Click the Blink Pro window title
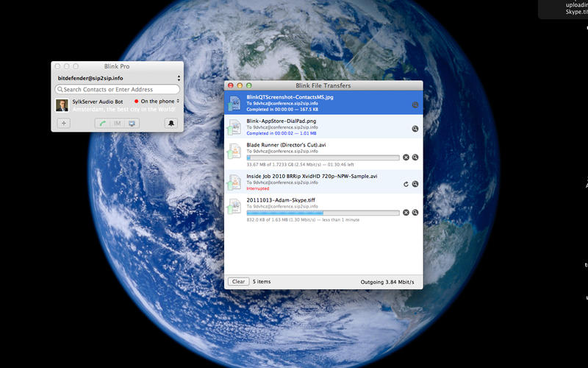The width and height of the screenshot is (588, 368). pyautogui.click(x=117, y=66)
